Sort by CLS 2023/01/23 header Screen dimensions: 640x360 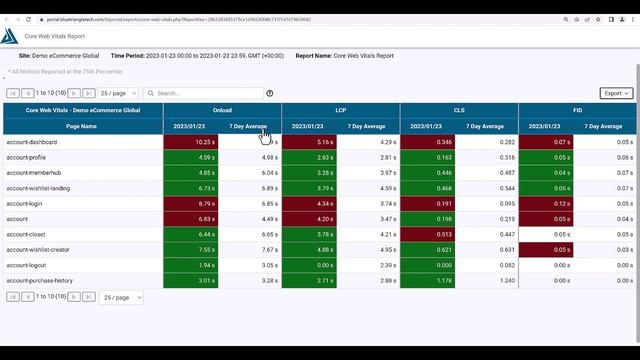tap(426, 127)
